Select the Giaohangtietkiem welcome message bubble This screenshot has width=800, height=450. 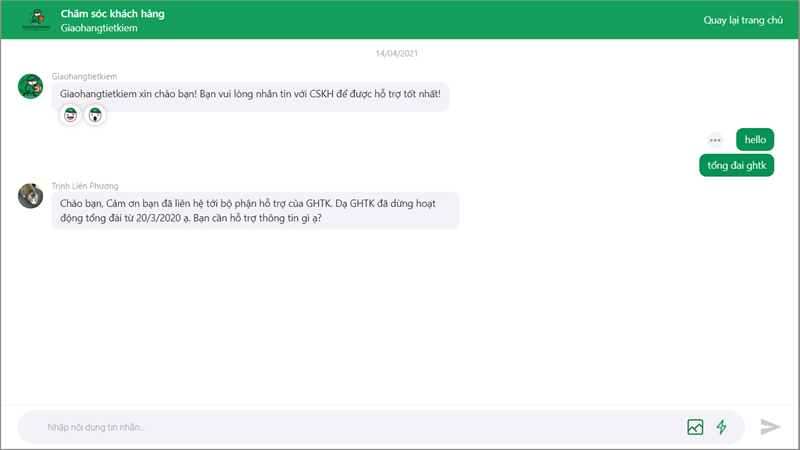click(x=250, y=94)
